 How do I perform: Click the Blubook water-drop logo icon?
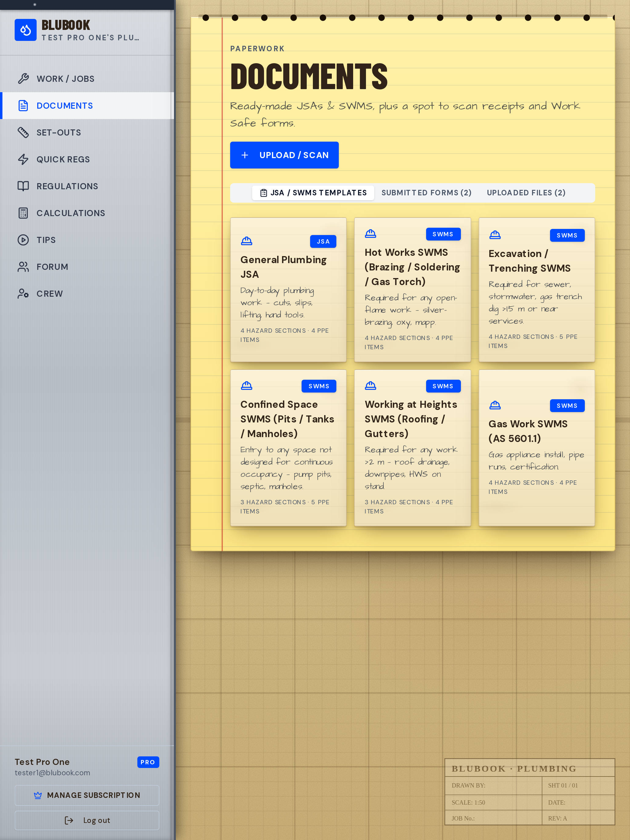click(25, 30)
